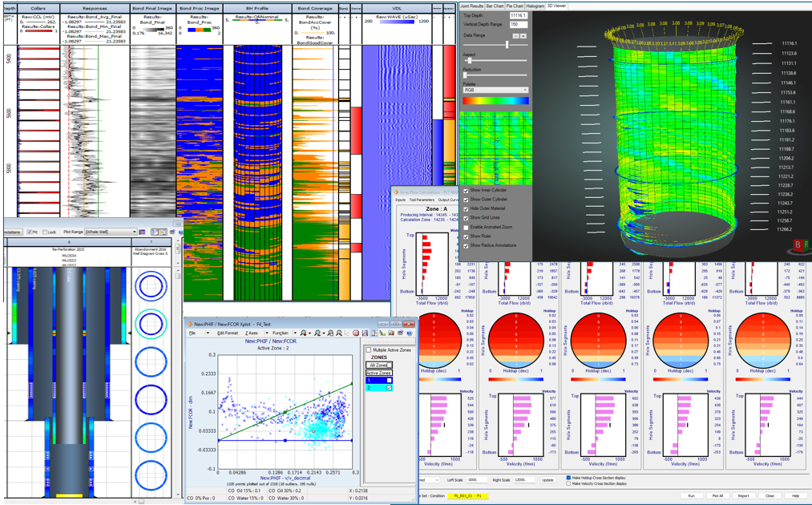Image resolution: width=812 pixels, height=505 pixels.
Task: Uncheck the zone 2 checkbox in Zones list
Action: point(390,387)
